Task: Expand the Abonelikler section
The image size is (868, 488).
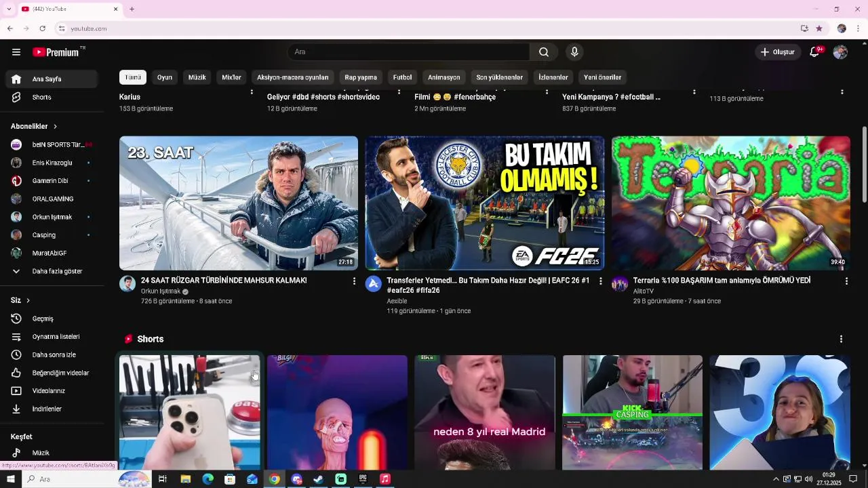Action: point(35,126)
